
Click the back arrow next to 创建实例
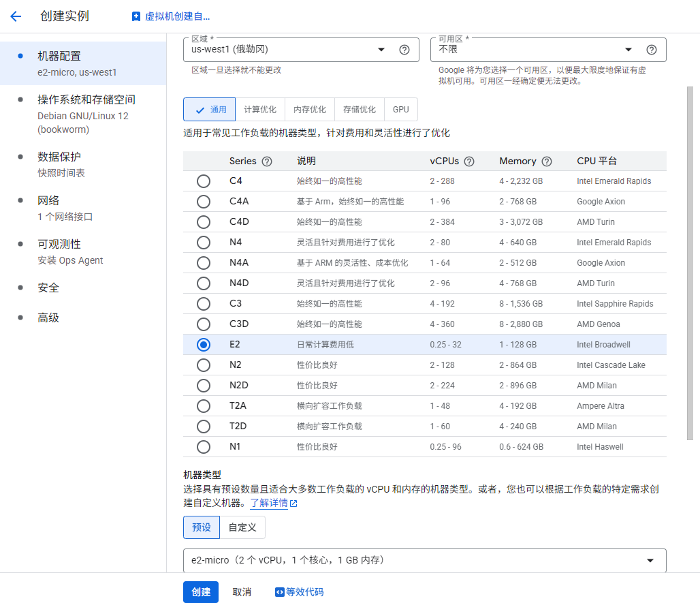pos(16,16)
